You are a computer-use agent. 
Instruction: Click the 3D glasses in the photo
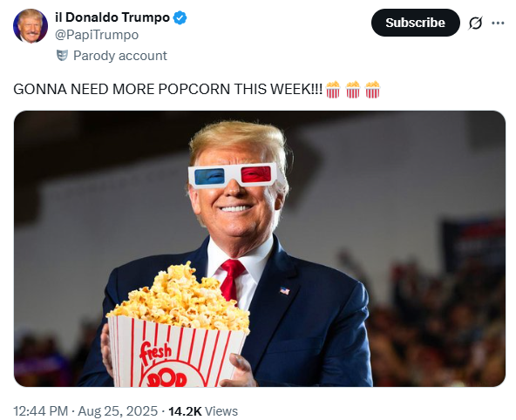(x=233, y=175)
